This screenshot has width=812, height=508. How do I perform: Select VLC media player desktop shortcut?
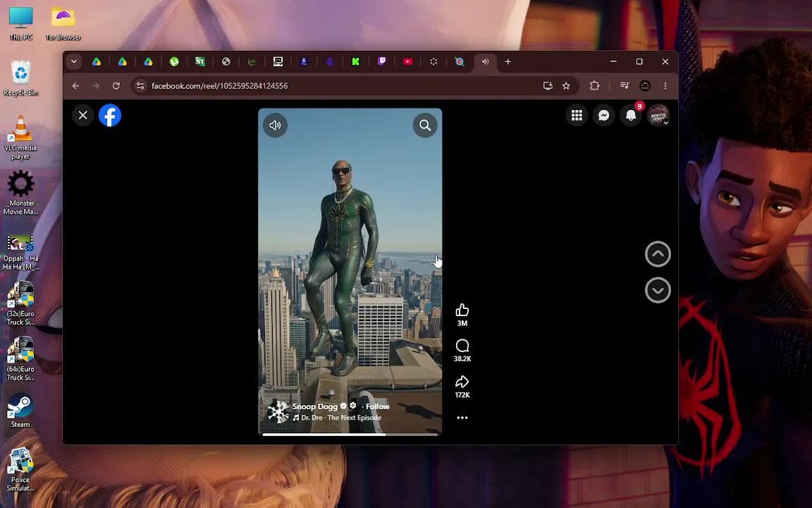[20, 138]
